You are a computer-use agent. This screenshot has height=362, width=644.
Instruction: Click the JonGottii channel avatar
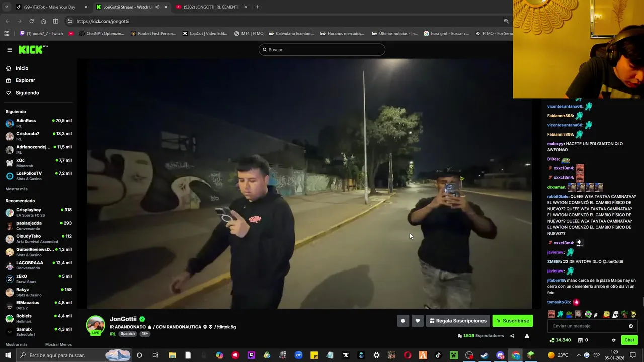[95, 325]
